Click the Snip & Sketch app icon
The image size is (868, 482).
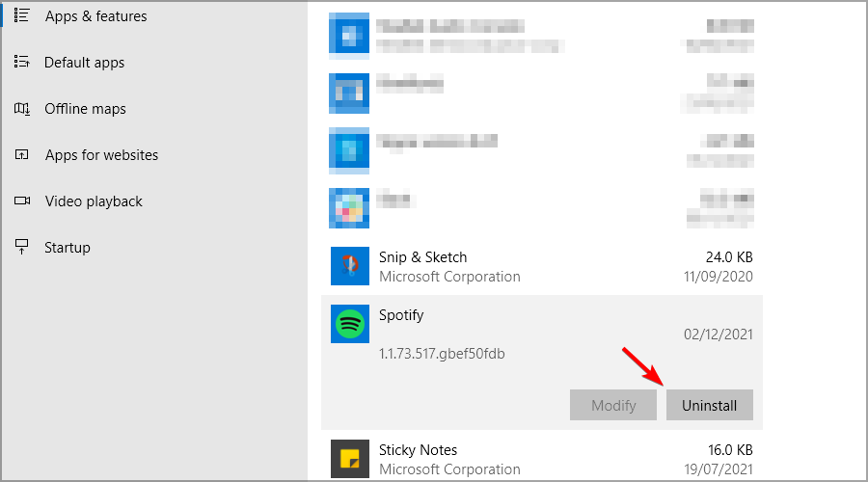point(350,266)
